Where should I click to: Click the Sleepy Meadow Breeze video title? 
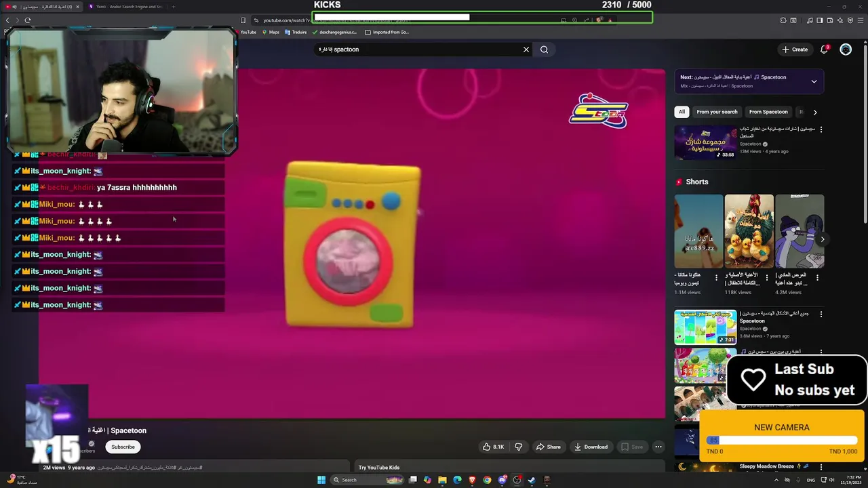766,466
